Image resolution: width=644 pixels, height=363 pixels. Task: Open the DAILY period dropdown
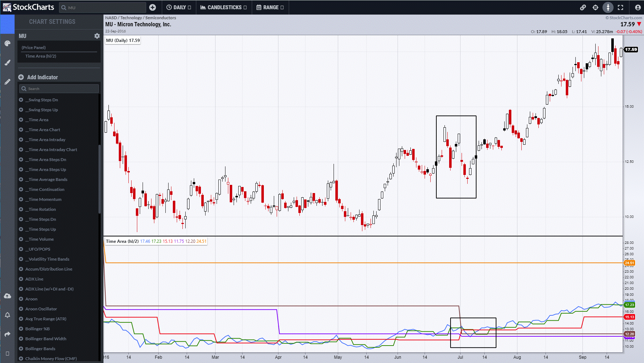179,7
